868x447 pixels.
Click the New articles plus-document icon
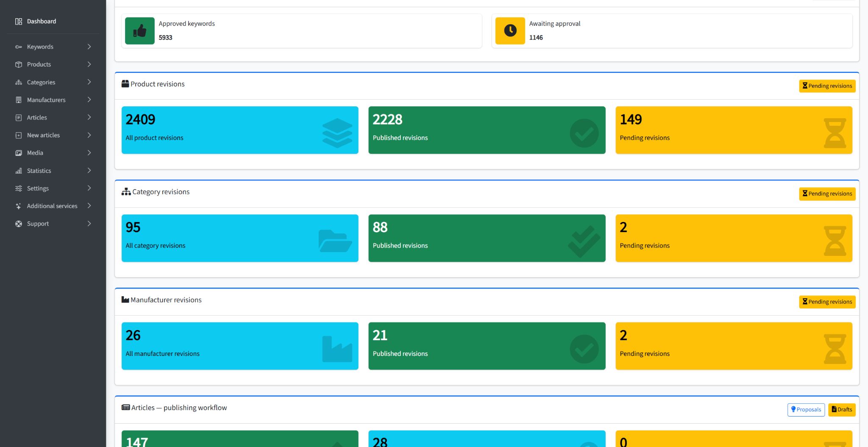[x=19, y=135]
